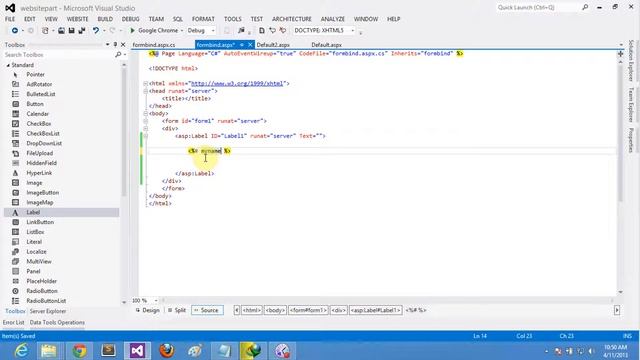Click the Search Toolbox input field

click(x=59, y=55)
